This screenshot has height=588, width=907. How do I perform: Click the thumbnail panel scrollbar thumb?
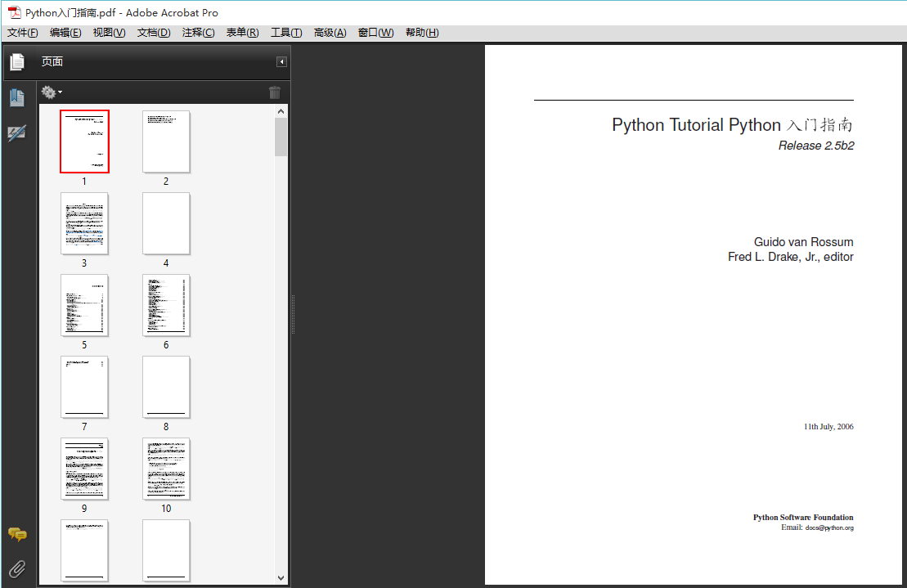click(281, 137)
